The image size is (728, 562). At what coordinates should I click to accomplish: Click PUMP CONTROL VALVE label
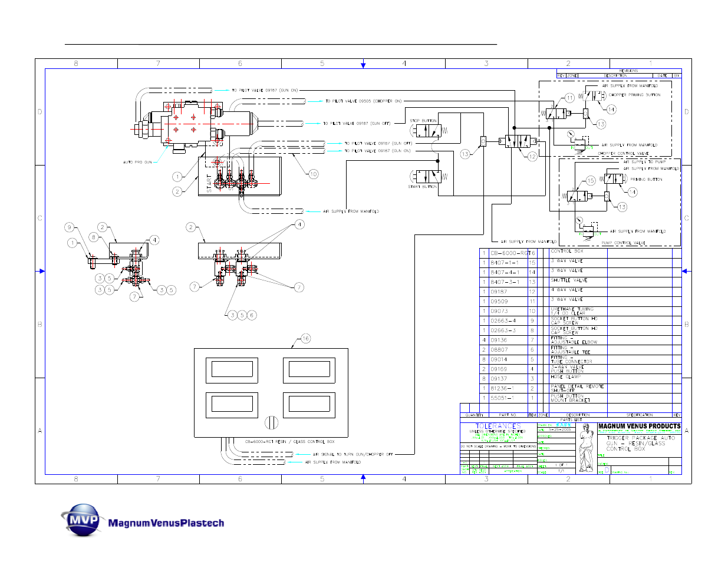624,243
